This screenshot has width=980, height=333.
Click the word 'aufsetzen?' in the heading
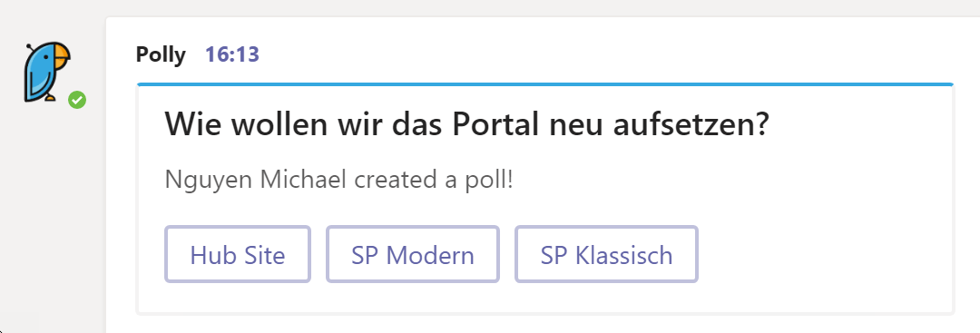[691, 126]
